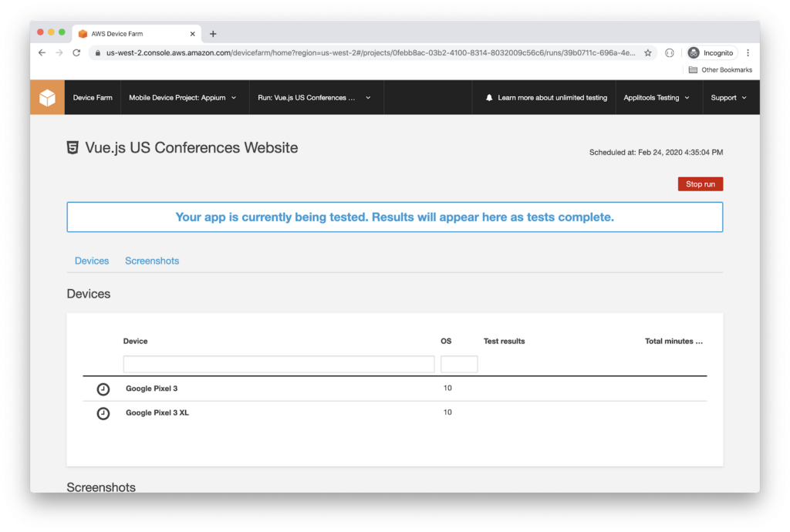Open the Chrome three-dot menu
Viewport: 790px width, 532px height.
pyautogui.click(x=748, y=53)
